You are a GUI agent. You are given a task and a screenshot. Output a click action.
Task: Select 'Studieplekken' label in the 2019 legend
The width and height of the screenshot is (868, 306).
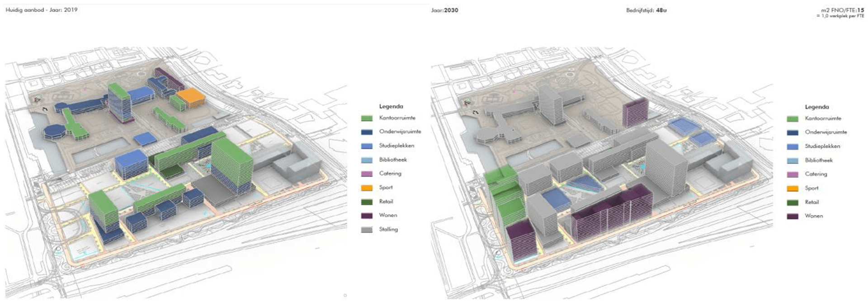point(396,146)
